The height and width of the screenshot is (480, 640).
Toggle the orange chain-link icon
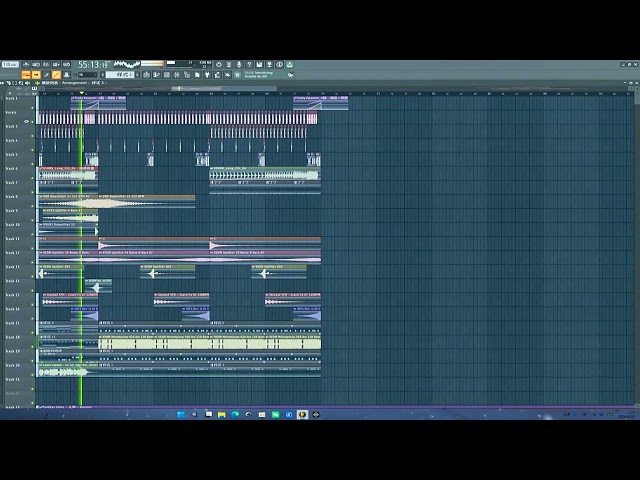(56, 75)
